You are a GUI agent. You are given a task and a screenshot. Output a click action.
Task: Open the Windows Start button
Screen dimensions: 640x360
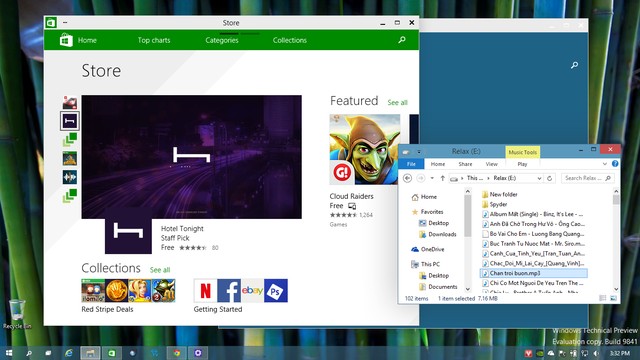pyautogui.click(x=9, y=353)
